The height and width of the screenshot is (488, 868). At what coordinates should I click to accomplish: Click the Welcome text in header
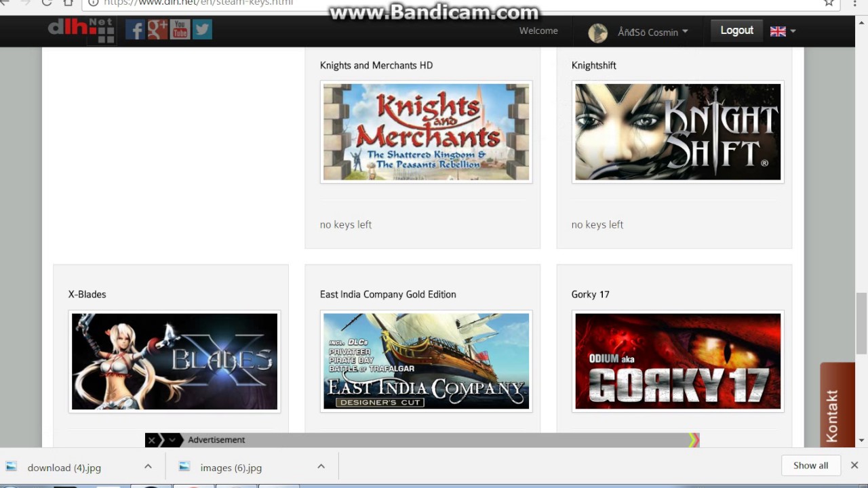(538, 30)
